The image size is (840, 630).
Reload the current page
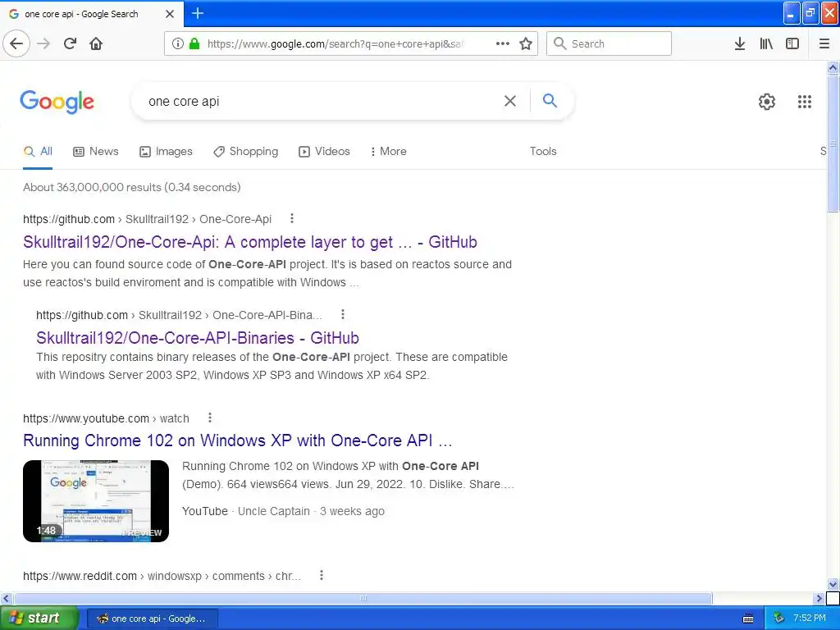(x=71, y=43)
